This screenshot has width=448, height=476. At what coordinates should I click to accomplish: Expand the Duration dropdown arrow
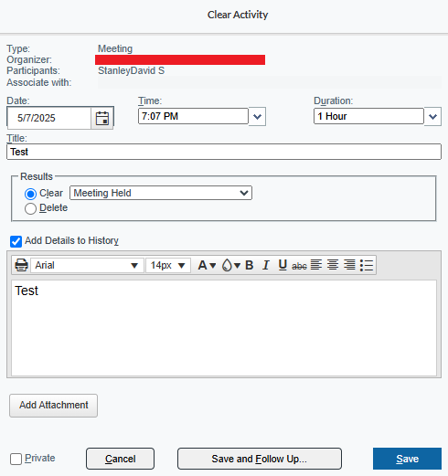[x=432, y=116]
